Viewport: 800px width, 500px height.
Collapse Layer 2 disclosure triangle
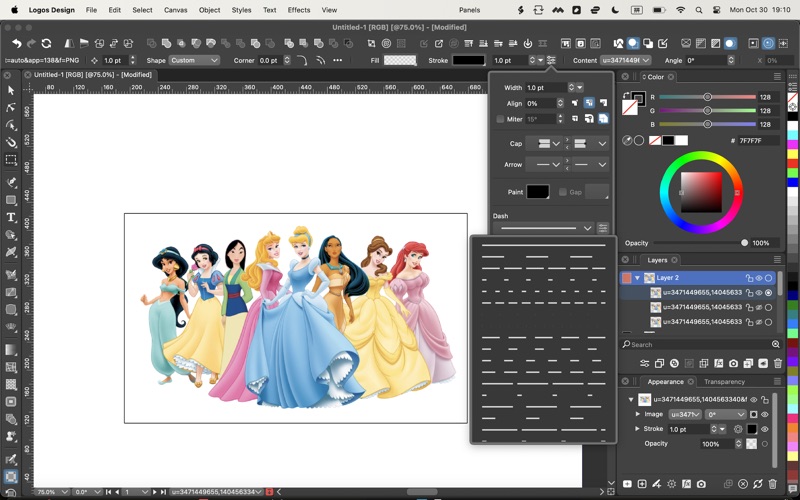(x=637, y=278)
